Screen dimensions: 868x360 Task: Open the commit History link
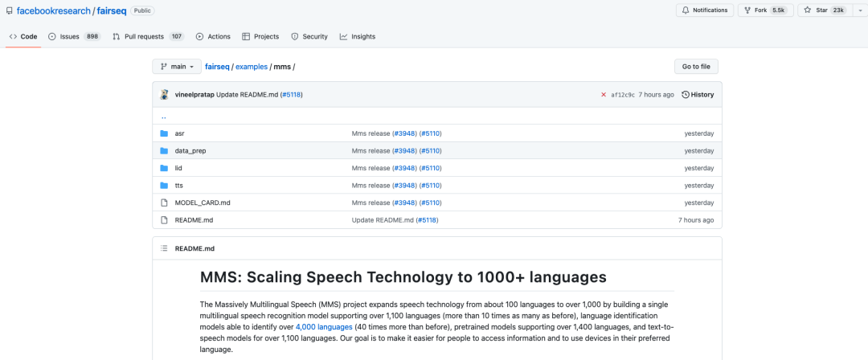[x=698, y=95]
